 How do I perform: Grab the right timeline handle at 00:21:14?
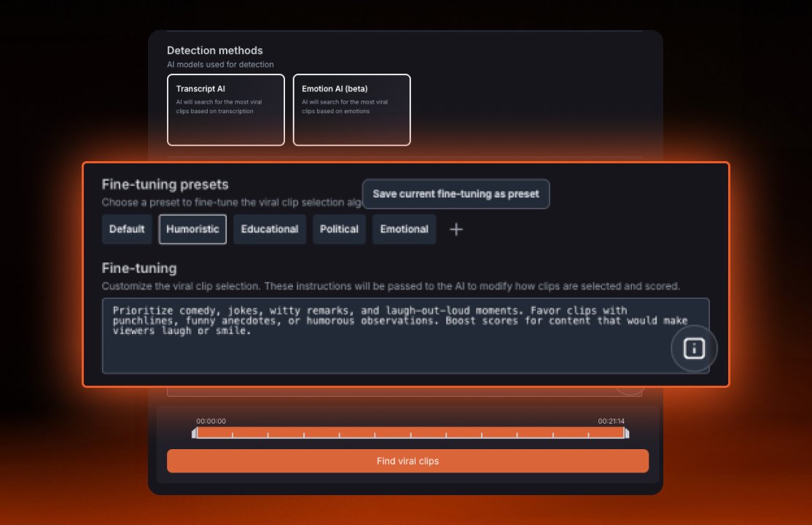click(x=625, y=432)
